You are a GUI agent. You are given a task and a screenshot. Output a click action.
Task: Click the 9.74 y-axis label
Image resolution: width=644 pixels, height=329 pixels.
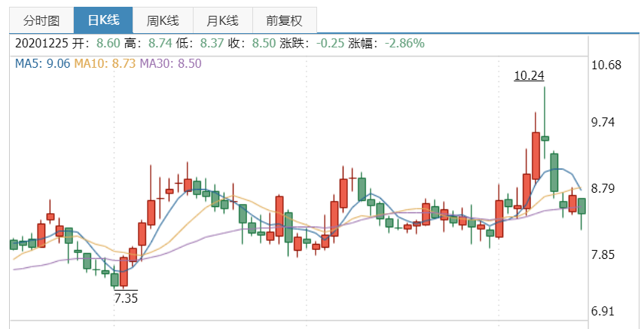point(603,123)
